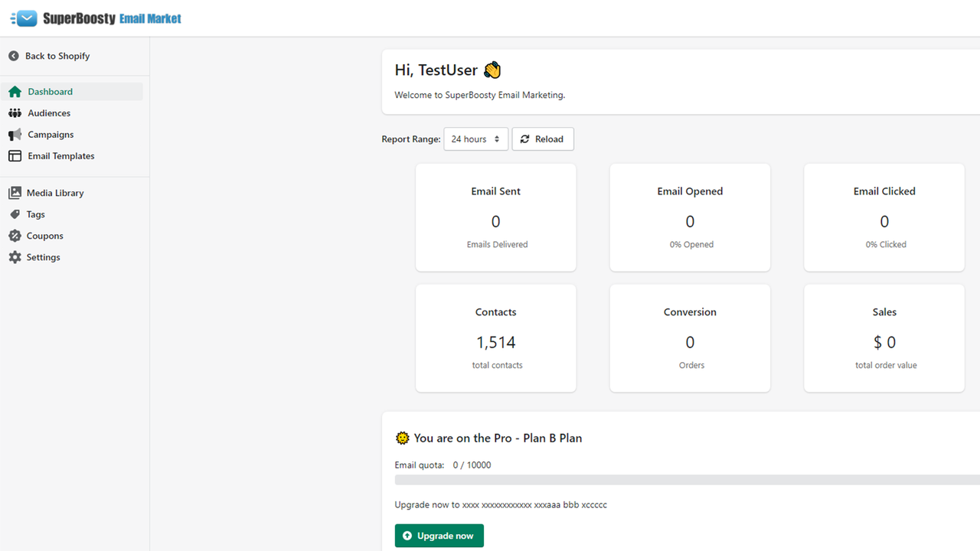
Task: Open the Media Library icon
Action: coord(13,192)
